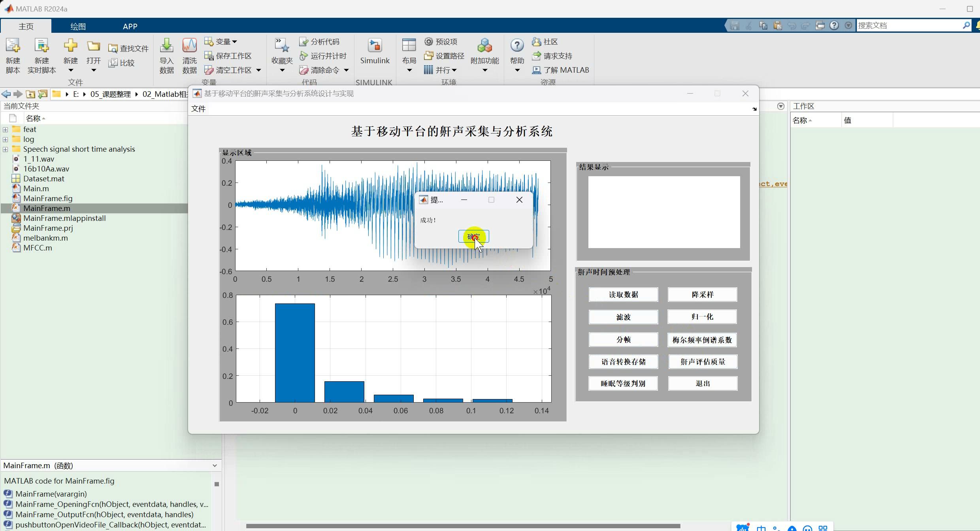Viewport: 980px width, 531px height.
Task: Expand the Speech signal short time analysis folder
Action: pyautogui.click(x=5, y=149)
